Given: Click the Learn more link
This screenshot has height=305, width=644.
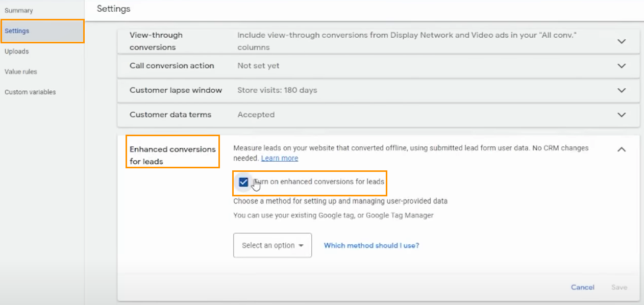Looking at the screenshot, I should (280, 158).
